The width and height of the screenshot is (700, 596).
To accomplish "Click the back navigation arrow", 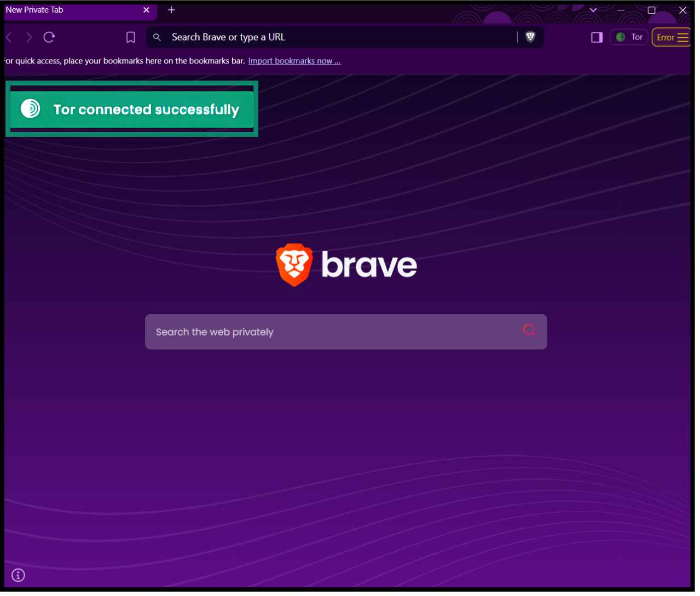I will click(9, 37).
